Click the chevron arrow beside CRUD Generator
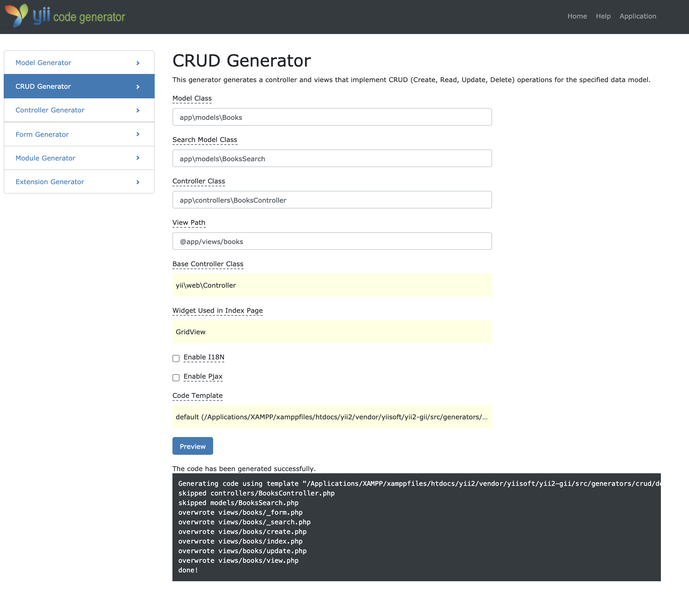689x616 pixels. [138, 87]
